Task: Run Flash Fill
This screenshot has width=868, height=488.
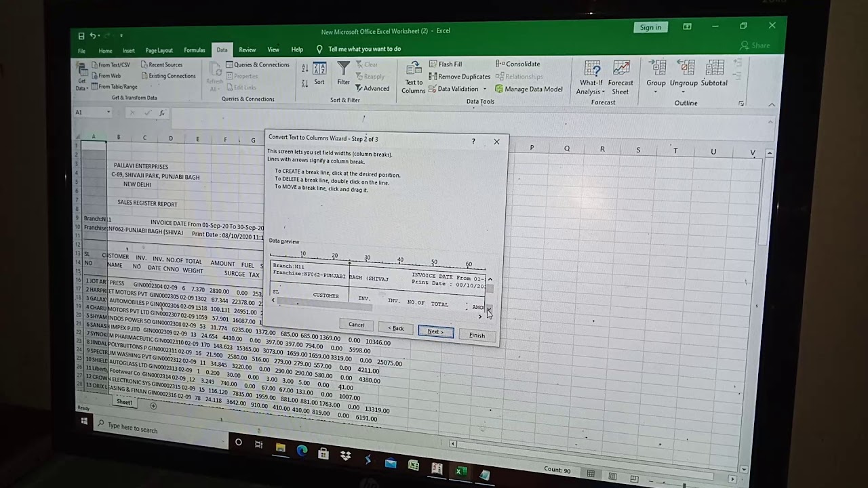Action: [446, 64]
